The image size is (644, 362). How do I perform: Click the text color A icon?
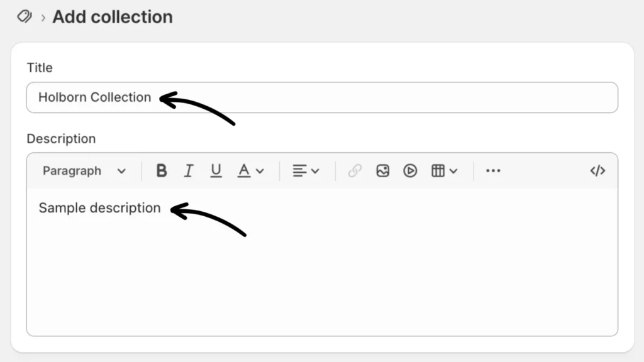(244, 171)
